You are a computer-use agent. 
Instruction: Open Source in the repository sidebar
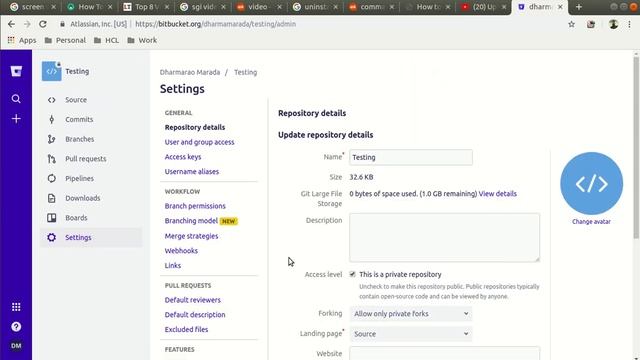click(76, 100)
